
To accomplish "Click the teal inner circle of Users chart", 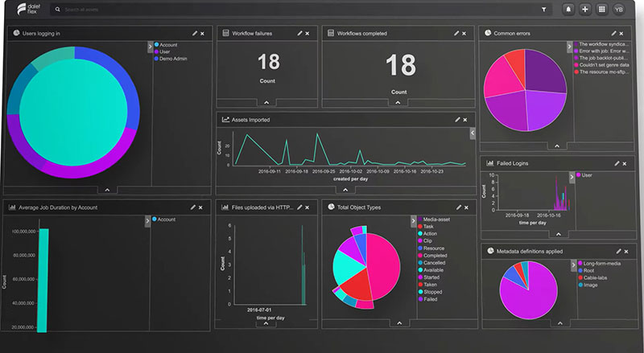I will [x=73, y=113].
